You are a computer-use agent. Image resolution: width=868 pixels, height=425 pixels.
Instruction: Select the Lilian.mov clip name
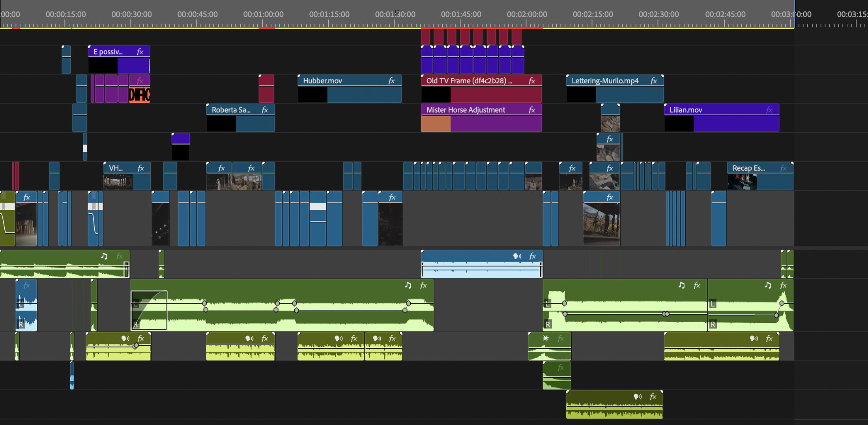(x=686, y=110)
